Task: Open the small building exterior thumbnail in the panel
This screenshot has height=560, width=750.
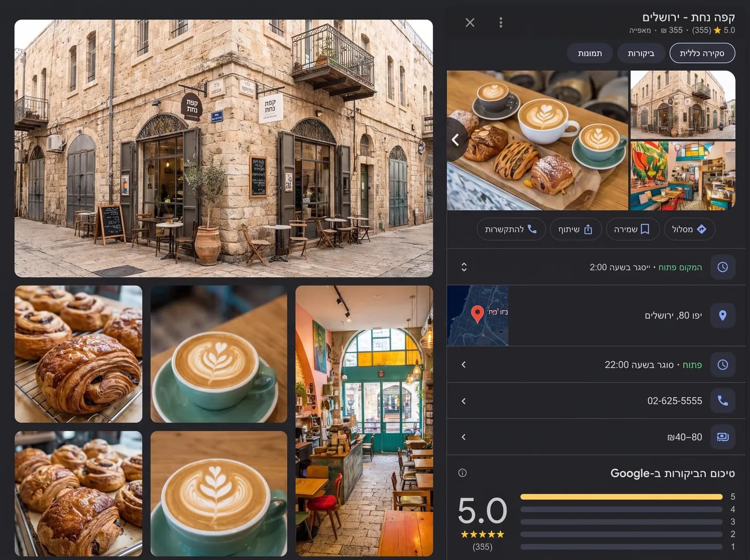Action: (682, 105)
